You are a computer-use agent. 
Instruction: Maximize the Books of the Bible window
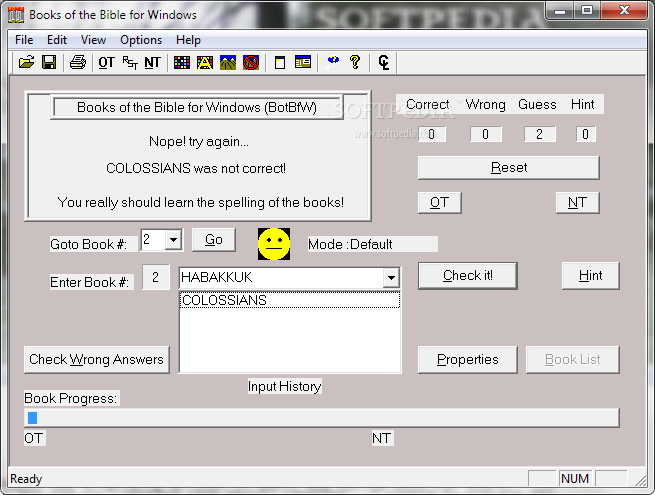coord(587,11)
